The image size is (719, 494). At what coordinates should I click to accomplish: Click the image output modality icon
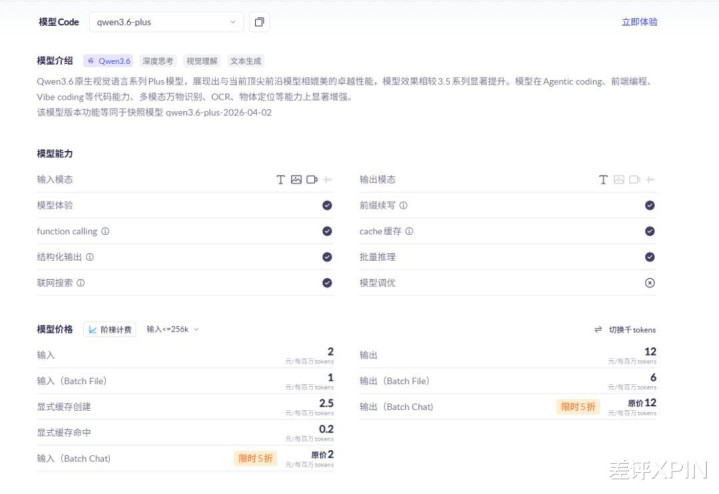pos(619,179)
